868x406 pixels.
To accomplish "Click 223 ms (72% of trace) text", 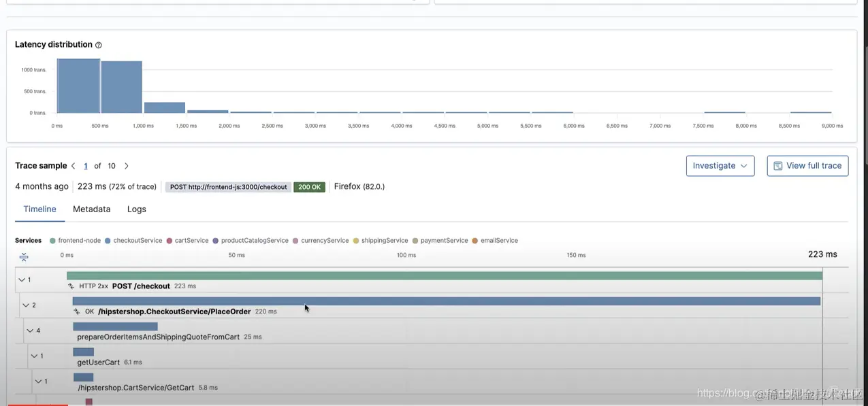I will tap(117, 186).
